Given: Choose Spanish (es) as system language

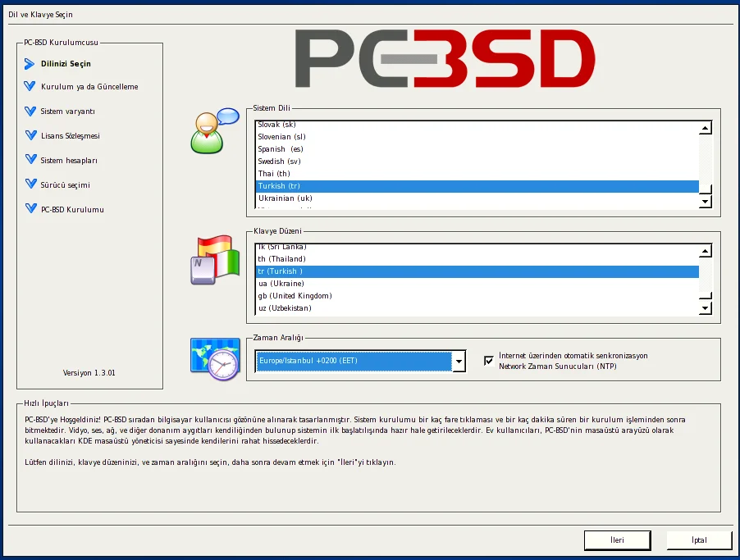Looking at the screenshot, I should point(477,149).
